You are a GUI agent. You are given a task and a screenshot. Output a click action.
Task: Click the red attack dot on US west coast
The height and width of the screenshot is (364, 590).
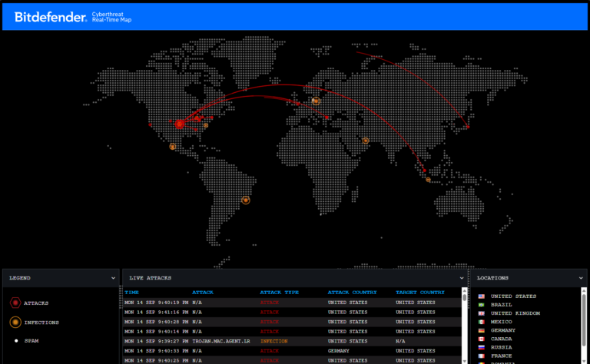pyautogui.click(x=150, y=124)
